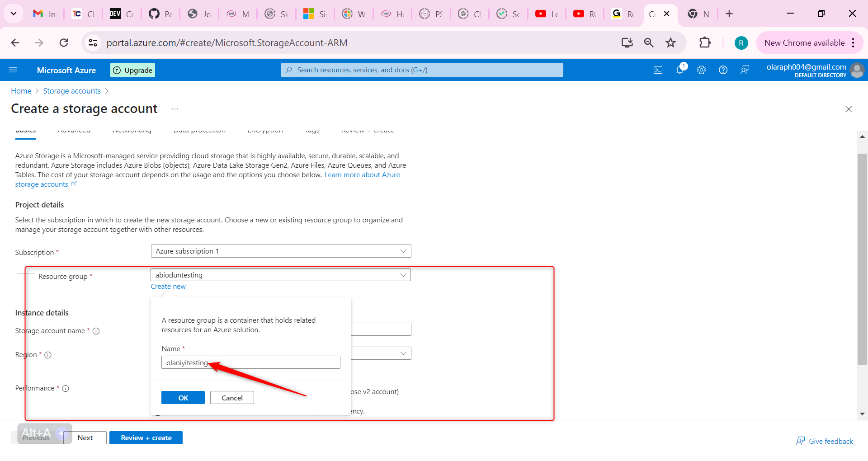Viewport: 868px width, 461px height.
Task: Open a new browser tab
Action: click(729, 14)
